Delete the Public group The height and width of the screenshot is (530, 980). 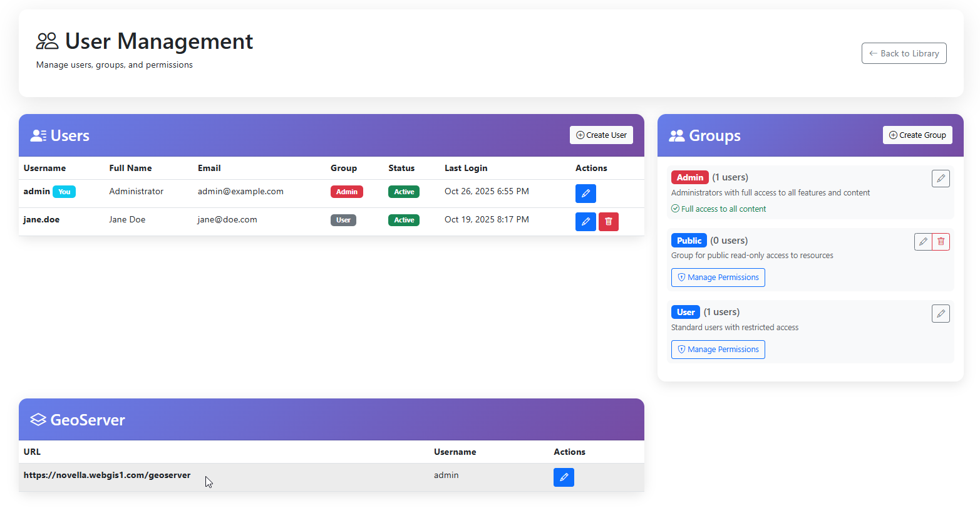tap(941, 242)
